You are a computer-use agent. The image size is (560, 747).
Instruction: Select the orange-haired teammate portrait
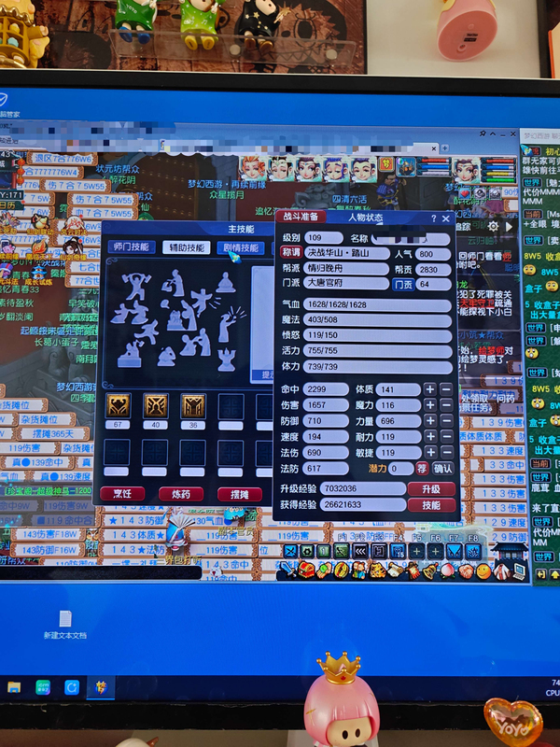click(252, 169)
